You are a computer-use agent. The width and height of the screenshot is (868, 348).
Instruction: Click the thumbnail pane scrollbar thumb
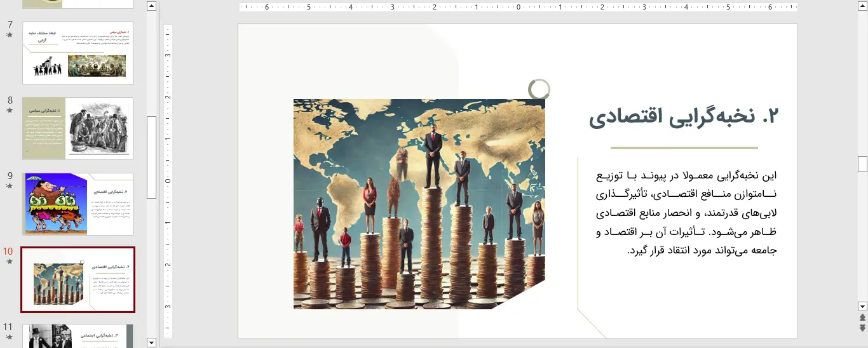(151, 157)
